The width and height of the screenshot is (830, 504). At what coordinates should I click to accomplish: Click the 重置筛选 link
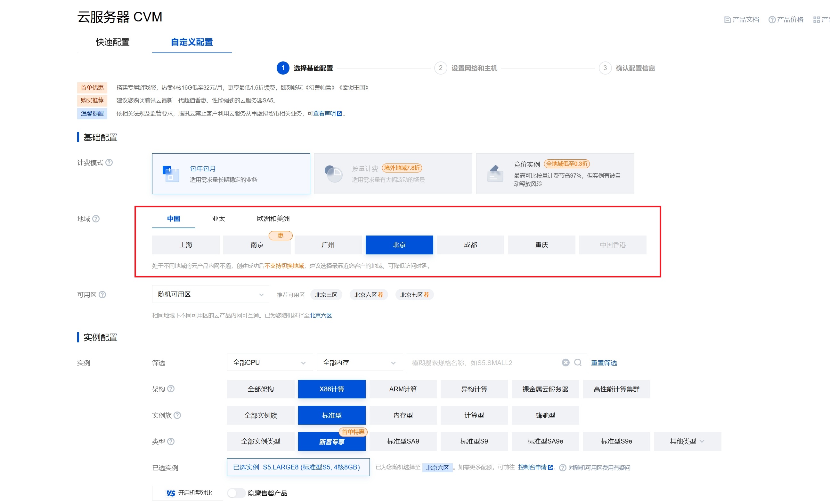604,363
